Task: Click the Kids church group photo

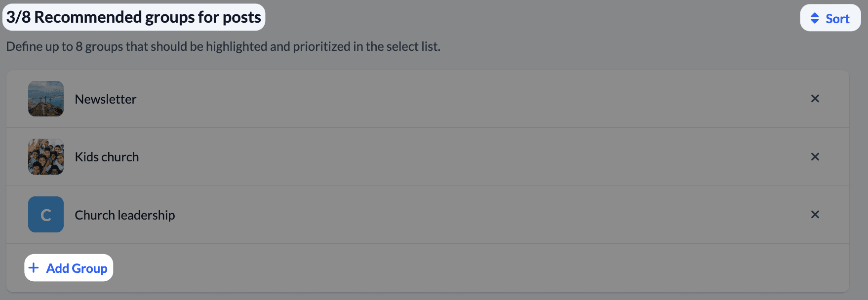Action: (46, 157)
